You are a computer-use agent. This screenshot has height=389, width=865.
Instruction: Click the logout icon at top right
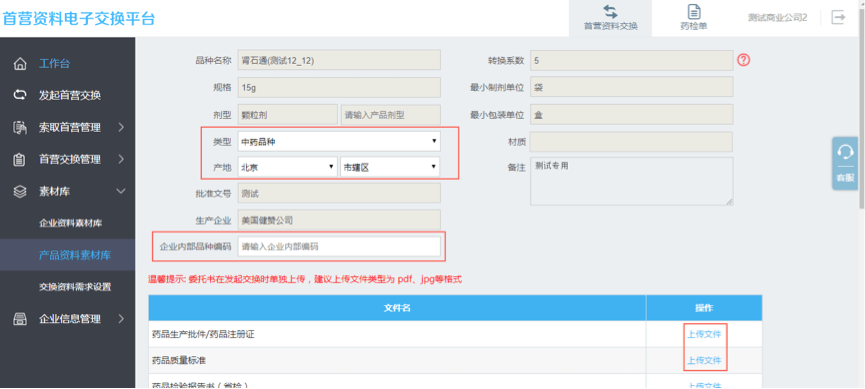tap(839, 17)
